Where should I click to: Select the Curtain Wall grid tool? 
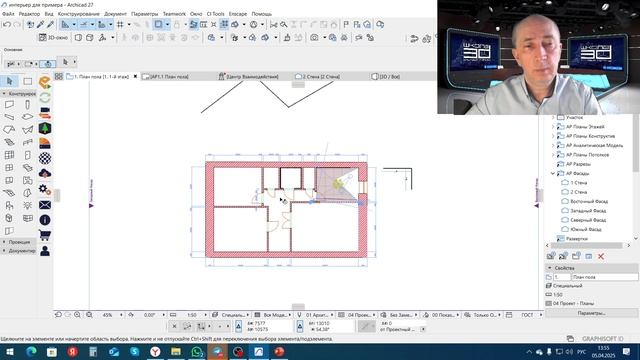pyautogui.click(x=9, y=155)
